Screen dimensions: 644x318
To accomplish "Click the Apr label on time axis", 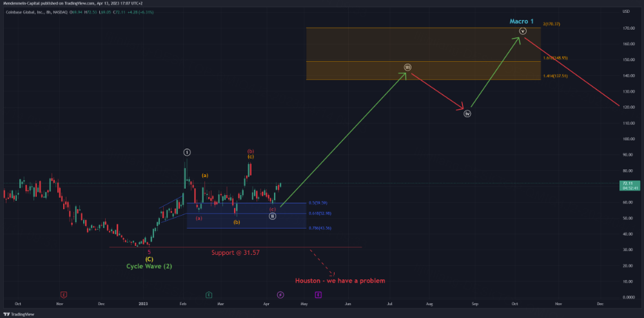I will click(x=266, y=304).
